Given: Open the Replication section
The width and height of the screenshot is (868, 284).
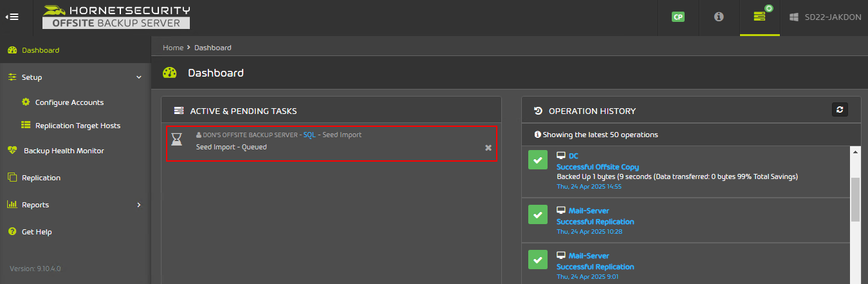Looking at the screenshot, I should [41, 178].
